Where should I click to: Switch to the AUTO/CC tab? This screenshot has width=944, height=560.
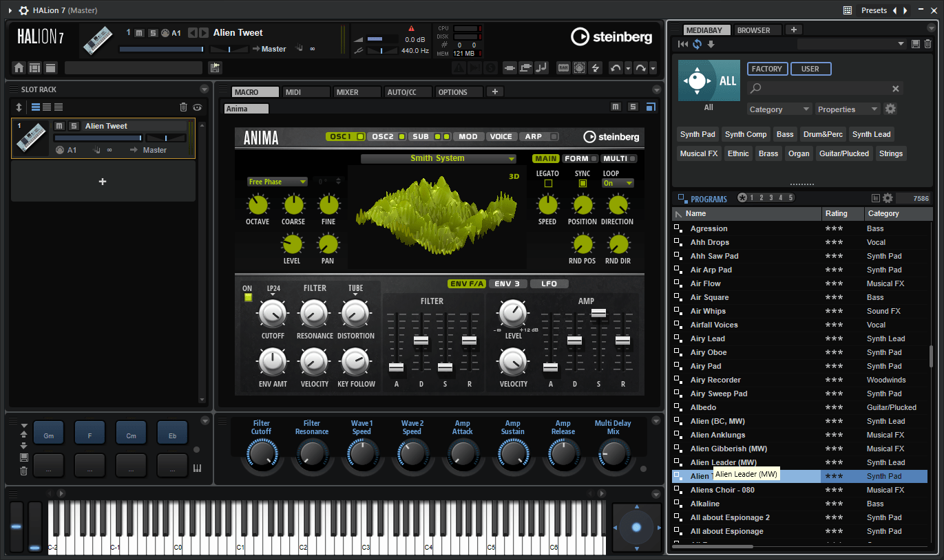pos(408,91)
